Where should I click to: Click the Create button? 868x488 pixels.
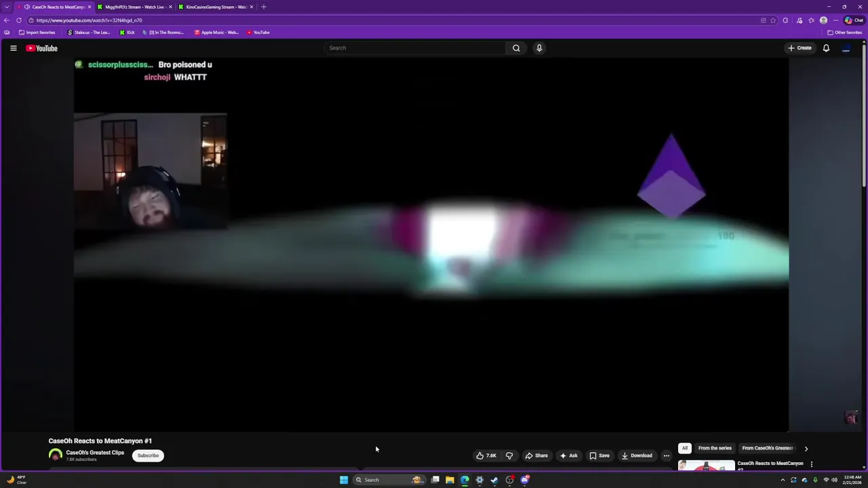(800, 48)
